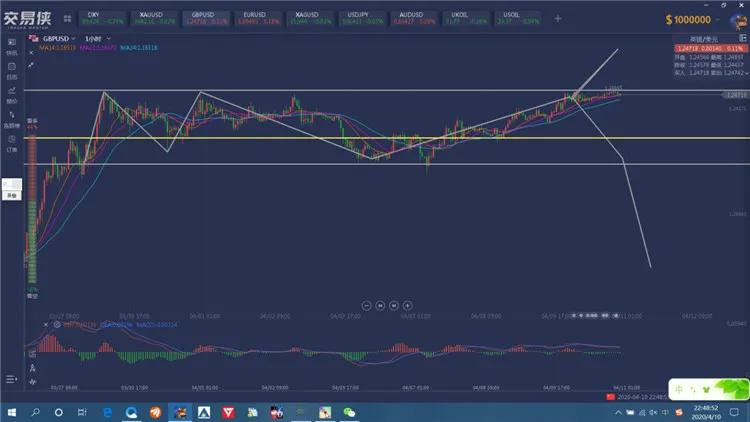Image resolution: width=750 pixels, height=422 pixels.
Task: Switch to the UKOIL symbol tab
Action: [466, 18]
